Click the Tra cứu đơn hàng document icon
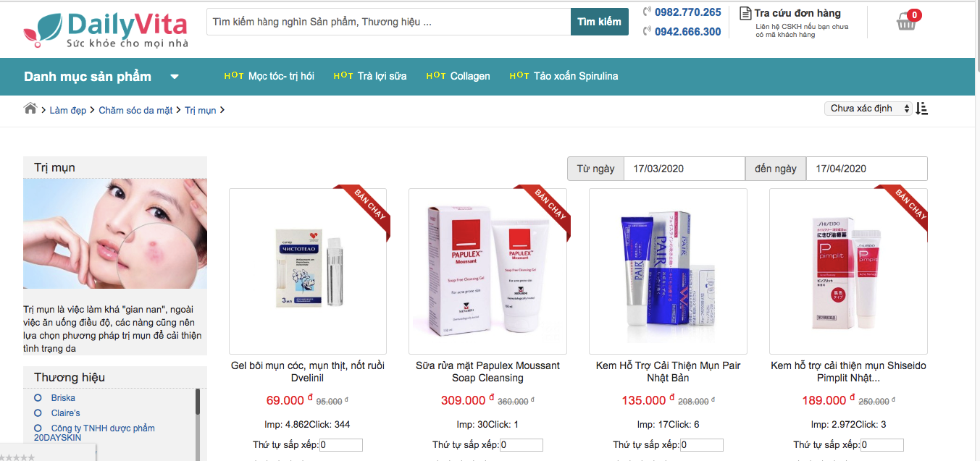 [x=745, y=13]
